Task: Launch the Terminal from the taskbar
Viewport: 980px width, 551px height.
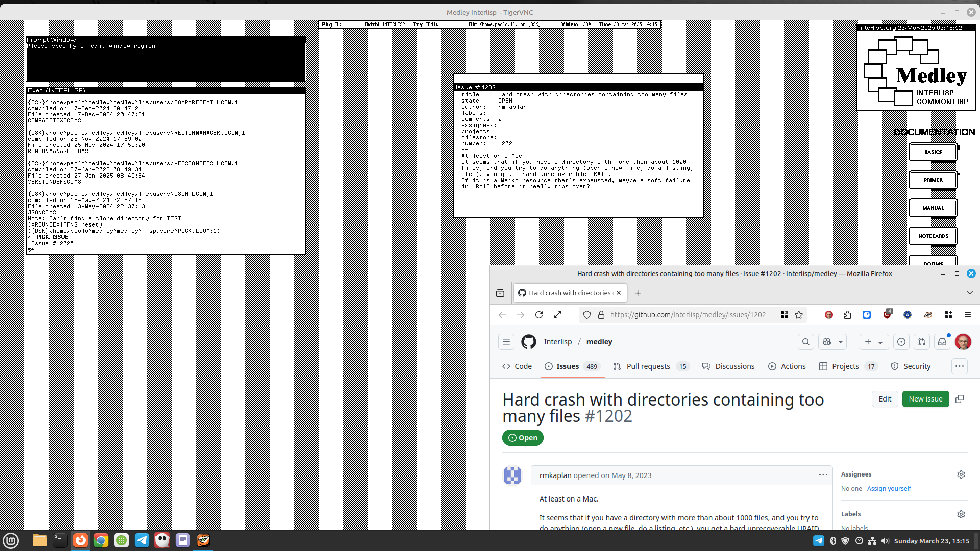Action: pyautogui.click(x=60, y=540)
